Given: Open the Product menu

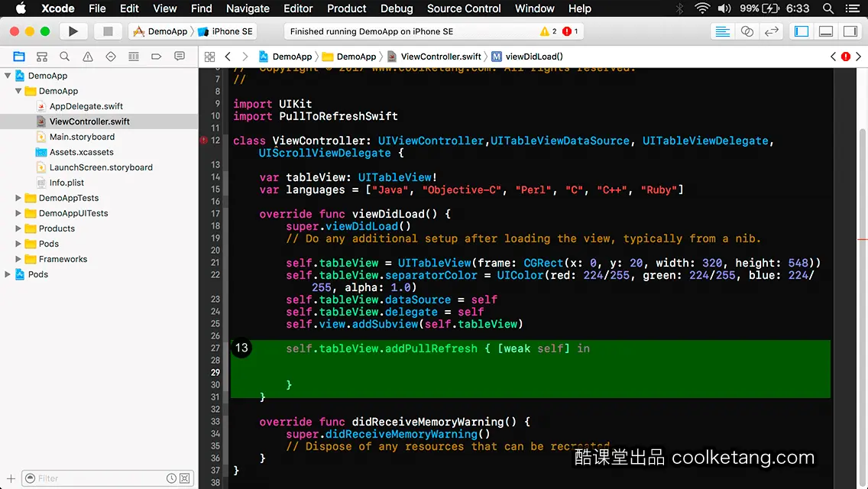Looking at the screenshot, I should pyautogui.click(x=347, y=8).
